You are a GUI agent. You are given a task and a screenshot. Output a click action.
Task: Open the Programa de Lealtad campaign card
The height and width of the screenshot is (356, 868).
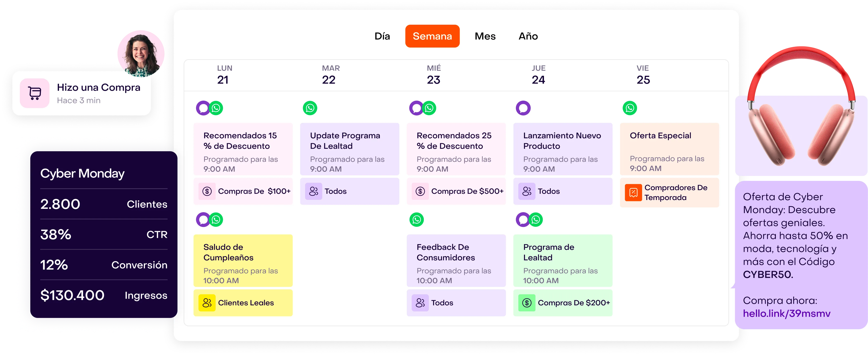pos(563,261)
